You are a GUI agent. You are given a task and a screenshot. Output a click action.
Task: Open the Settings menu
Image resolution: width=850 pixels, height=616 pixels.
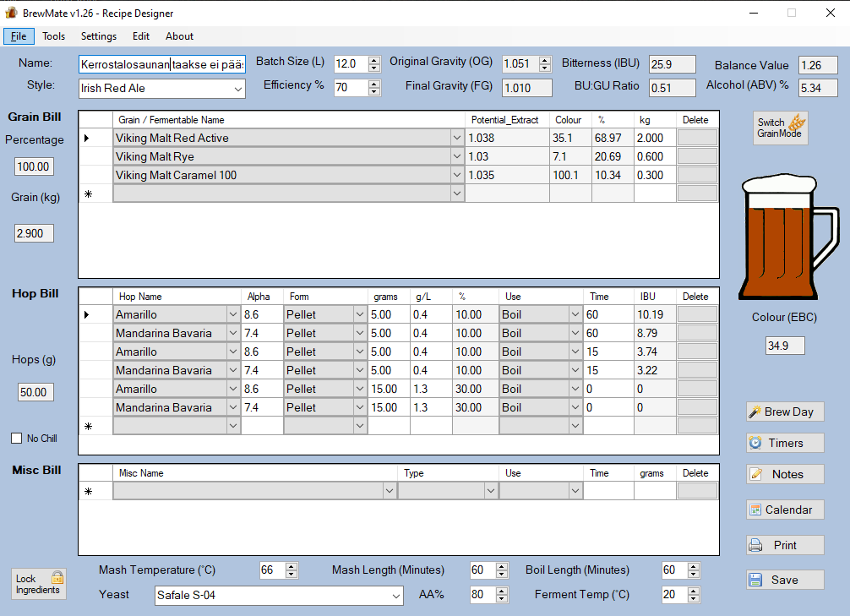(99, 36)
